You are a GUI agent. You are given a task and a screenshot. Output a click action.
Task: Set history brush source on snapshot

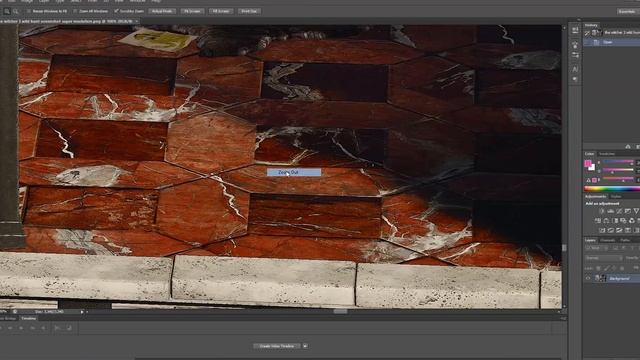(x=587, y=33)
